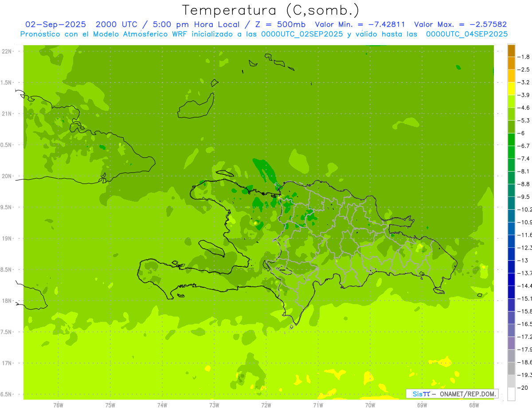Select the '-20' colorbar value

point(523,388)
